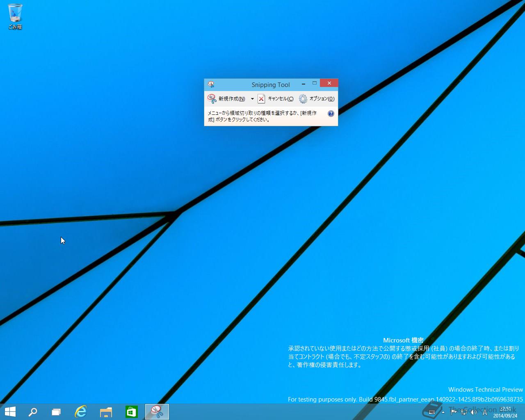Open Task View on taskbar
The width and height of the screenshot is (525, 420).
tap(56, 412)
